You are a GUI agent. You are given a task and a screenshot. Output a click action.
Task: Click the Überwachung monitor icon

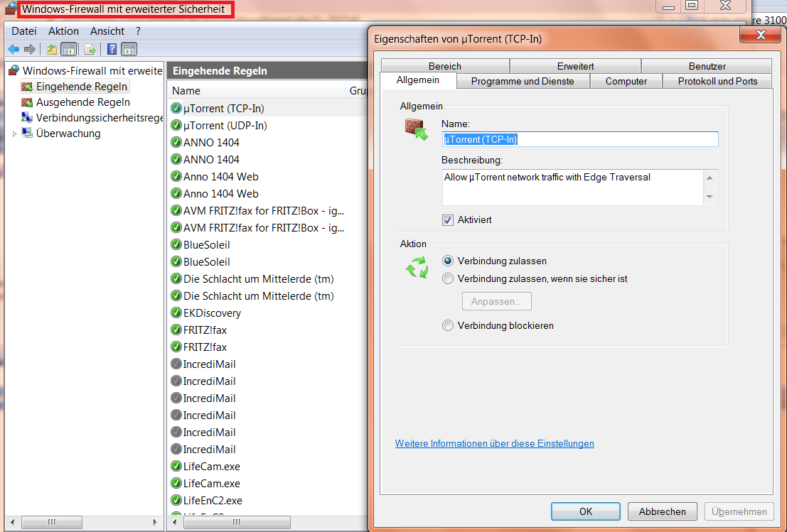pyautogui.click(x=27, y=134)
